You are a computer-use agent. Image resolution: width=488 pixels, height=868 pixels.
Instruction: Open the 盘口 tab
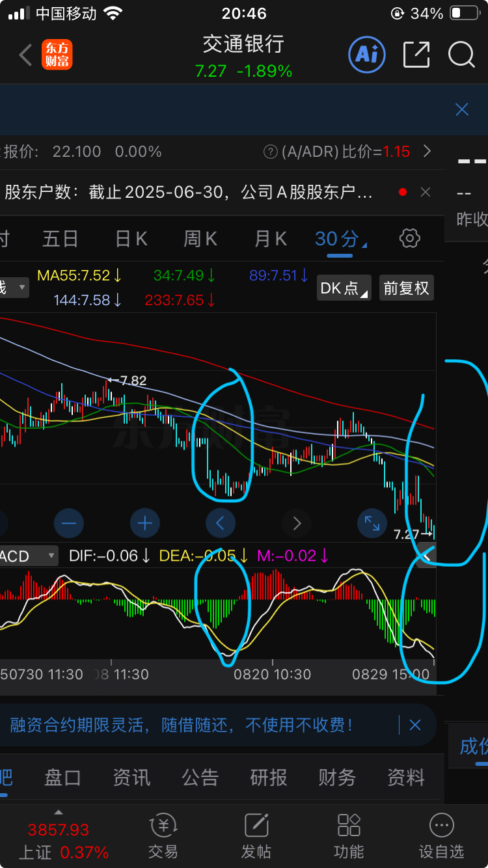(62, 778)
